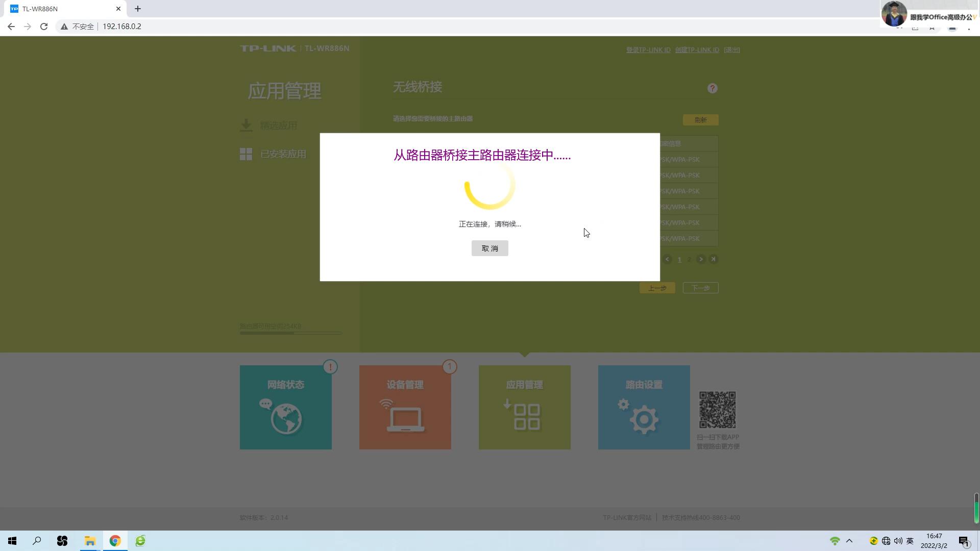Click the 创建TP-LINK ID link
The height and width of the screenshot is (551, 980).
click(697, 49)
